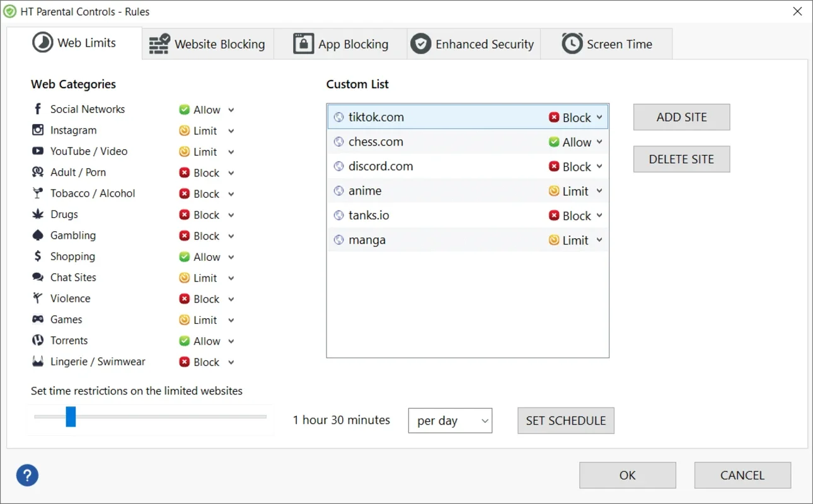The width and height of the screenshot is (813, 504).
Task: Click the globe icon beside tiktok.com
Action: (x=339, y=117)
